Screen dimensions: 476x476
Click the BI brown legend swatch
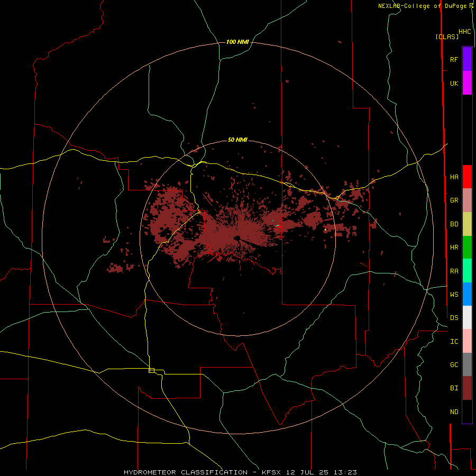pos(467,388)
